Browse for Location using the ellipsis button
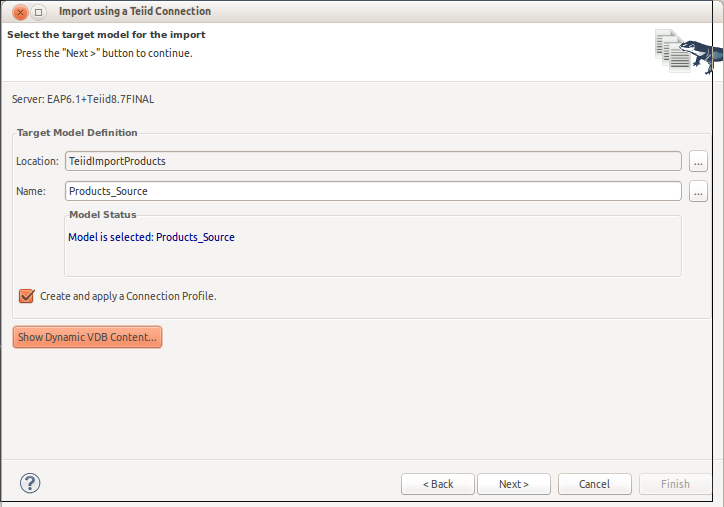 tap(698, 161)
